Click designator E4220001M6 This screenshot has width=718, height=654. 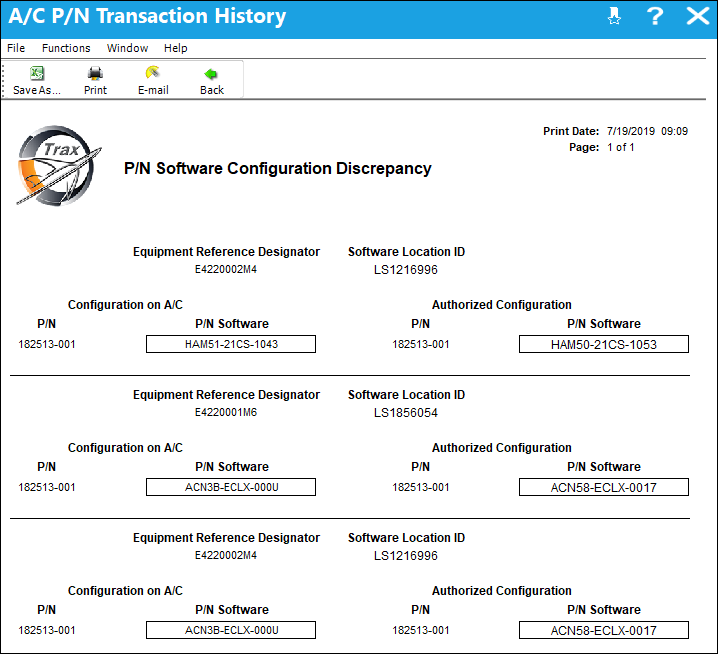(226, 412)
